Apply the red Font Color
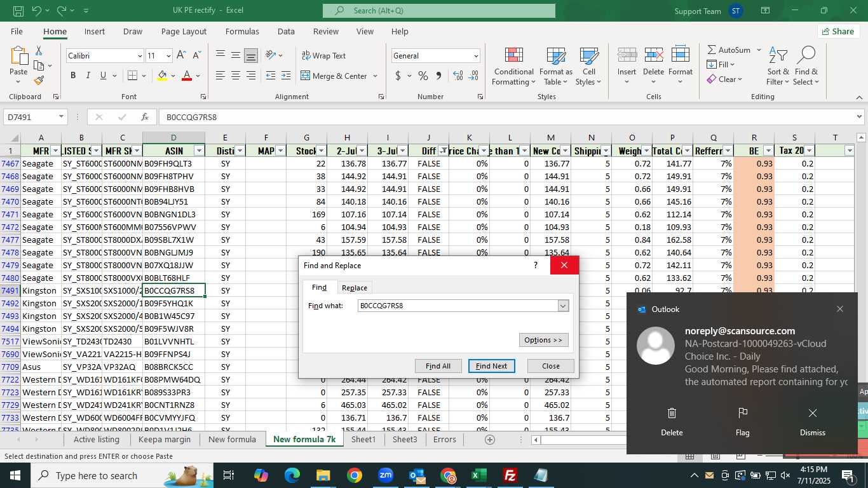Image resolution: width=868 pixels, height=488 pixels. (x=187, y=76)
